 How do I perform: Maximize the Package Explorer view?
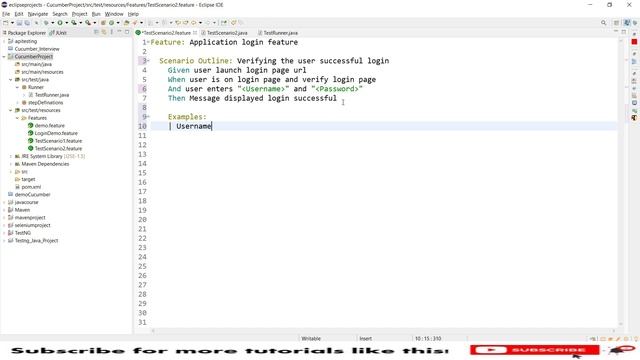[x=127, y=32]
